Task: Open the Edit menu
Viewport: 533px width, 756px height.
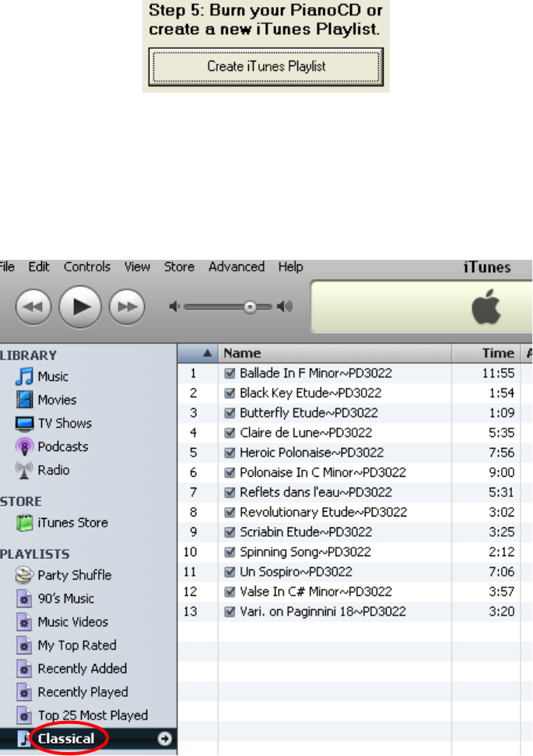Action: pyautogui.click(x=39, y=267)
